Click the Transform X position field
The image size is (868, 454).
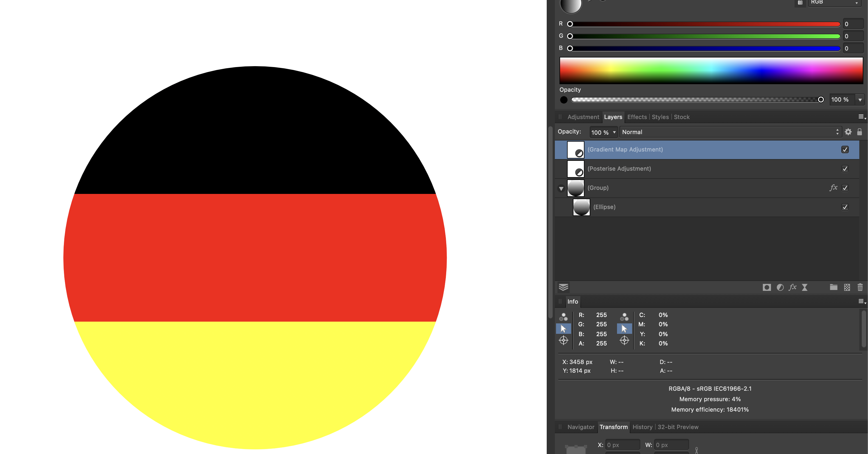tap(622, 445)
